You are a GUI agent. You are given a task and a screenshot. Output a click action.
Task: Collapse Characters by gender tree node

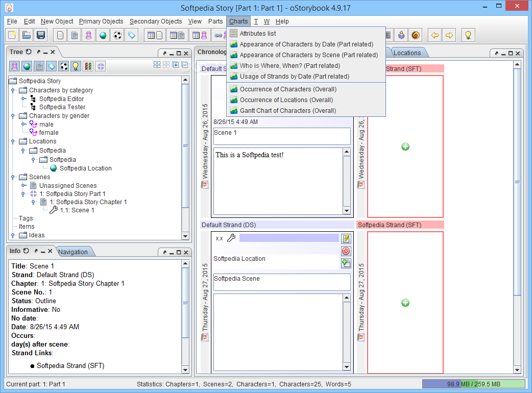[13, 116]
